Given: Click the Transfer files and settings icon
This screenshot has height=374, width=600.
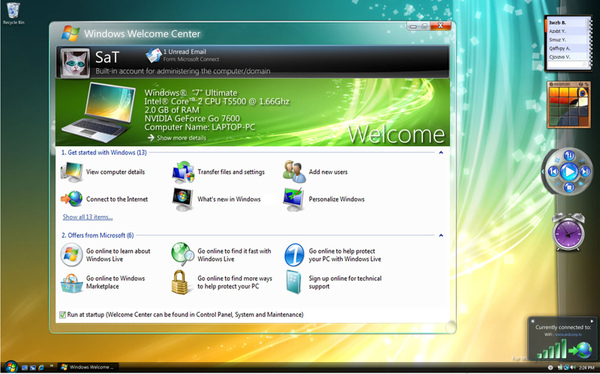Looking at the screenshot, I should point(183,172).
